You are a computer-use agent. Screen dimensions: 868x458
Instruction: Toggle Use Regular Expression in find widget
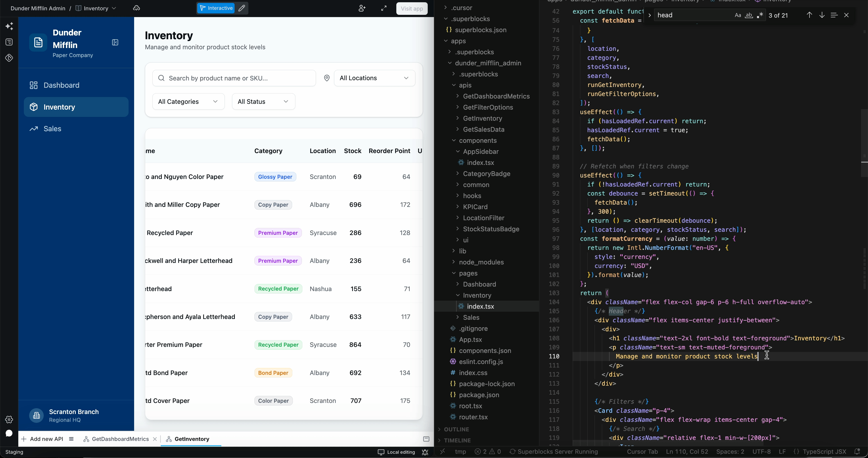[x=760, y=15]
